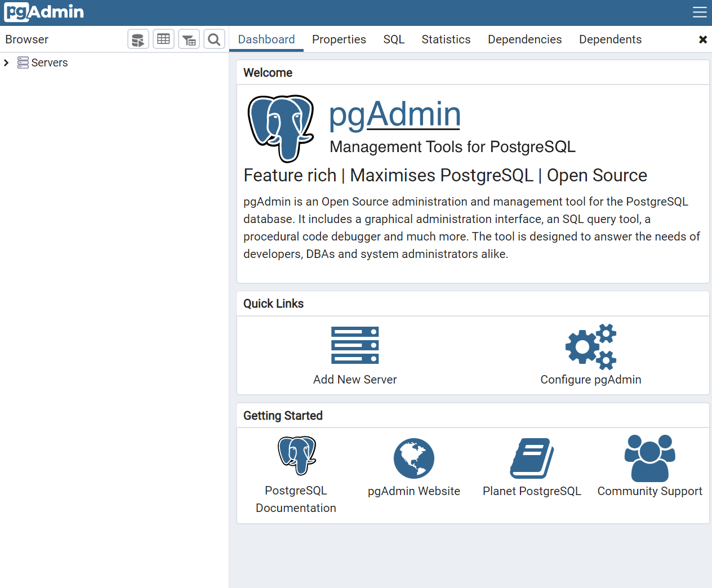The image size is (712, 588).
Task: Switch to the Dependencies tab
Action: point(525,39)
